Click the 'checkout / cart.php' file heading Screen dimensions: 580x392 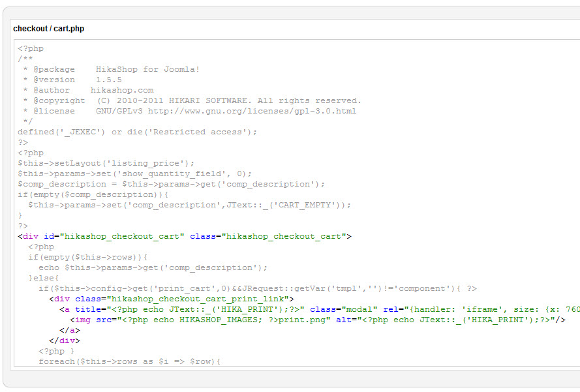pos(48,29)
